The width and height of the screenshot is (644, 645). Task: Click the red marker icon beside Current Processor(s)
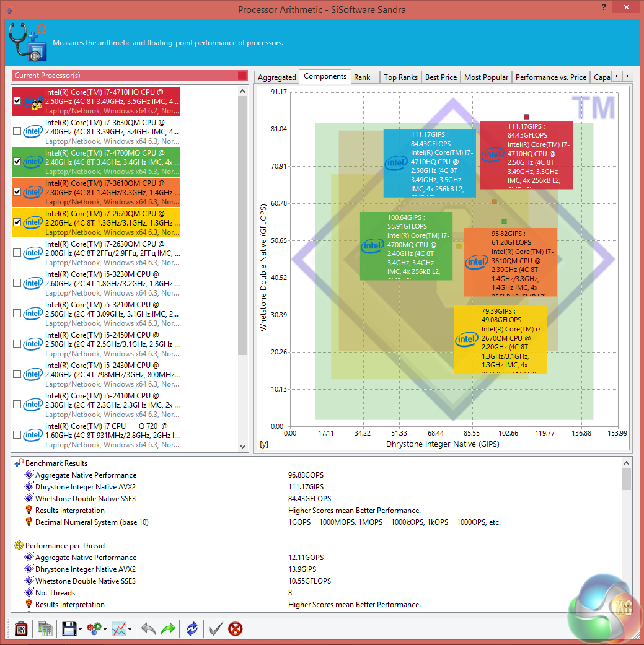click(x=242, y=75)
